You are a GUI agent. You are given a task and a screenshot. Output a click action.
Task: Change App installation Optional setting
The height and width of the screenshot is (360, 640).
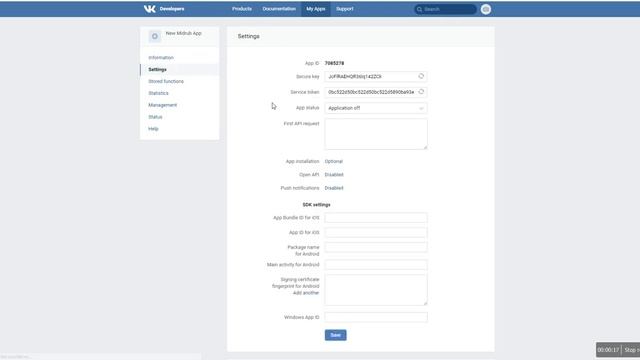[x=334, y=161]
